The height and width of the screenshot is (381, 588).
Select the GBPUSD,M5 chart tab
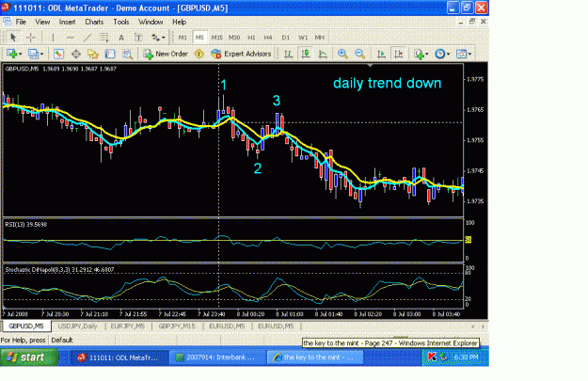point(26,326)
